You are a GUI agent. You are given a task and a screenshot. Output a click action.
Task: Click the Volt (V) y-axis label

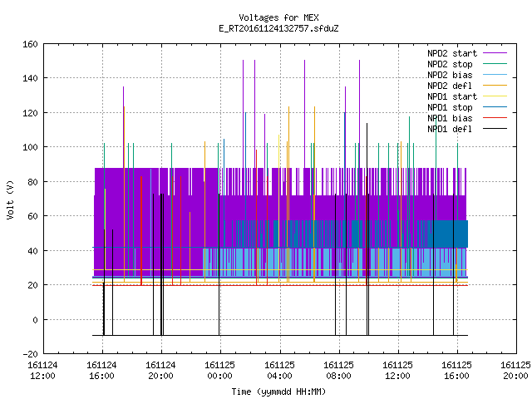pos(10,199)
